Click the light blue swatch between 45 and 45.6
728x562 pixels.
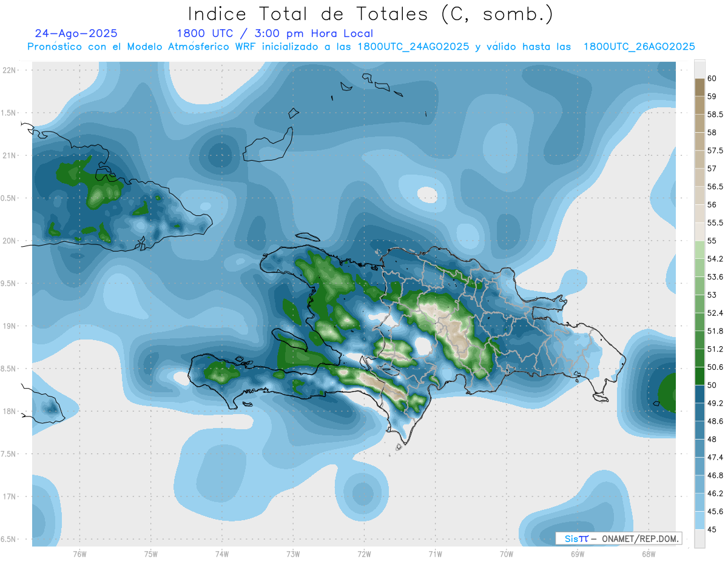click(699, 520)
